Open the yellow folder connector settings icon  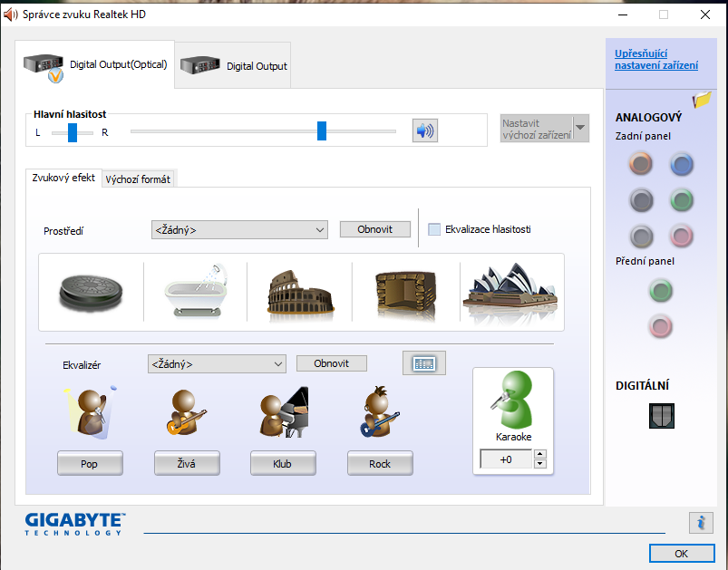(x=702, y=99)
